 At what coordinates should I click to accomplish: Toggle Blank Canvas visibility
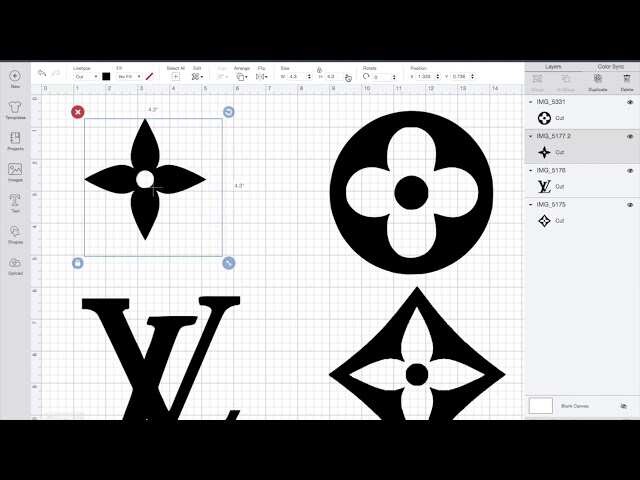(x=623, y=406)
